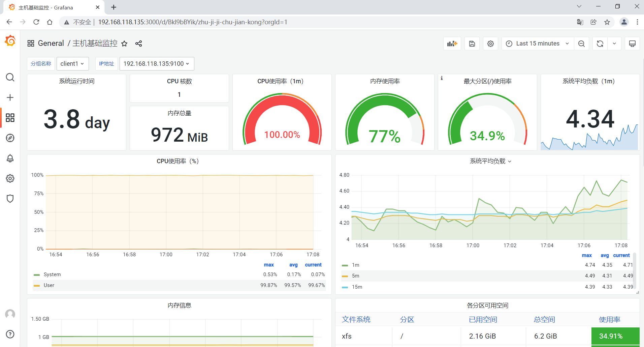Click the 系统运行时间 panel title

click(77, 81)
